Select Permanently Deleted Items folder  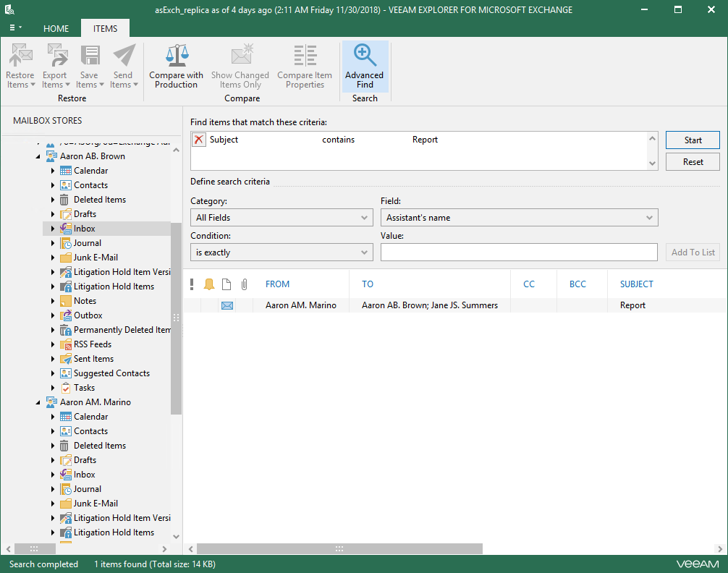[x=122, y=330]
